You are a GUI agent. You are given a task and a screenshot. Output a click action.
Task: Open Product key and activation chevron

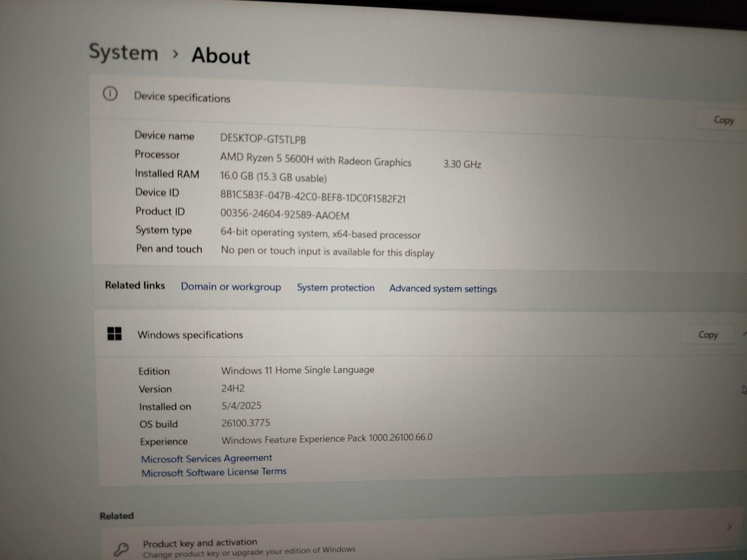coord(729,527)
